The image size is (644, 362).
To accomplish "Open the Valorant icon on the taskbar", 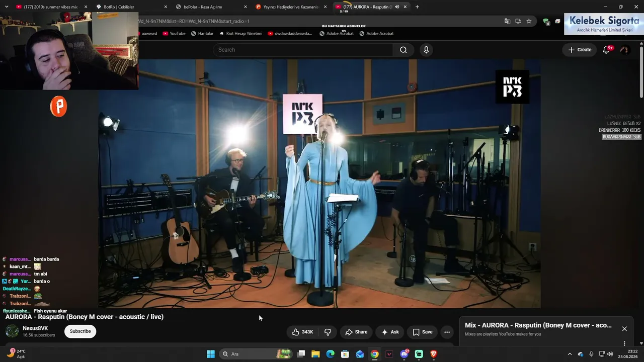I will coord(389,354).
